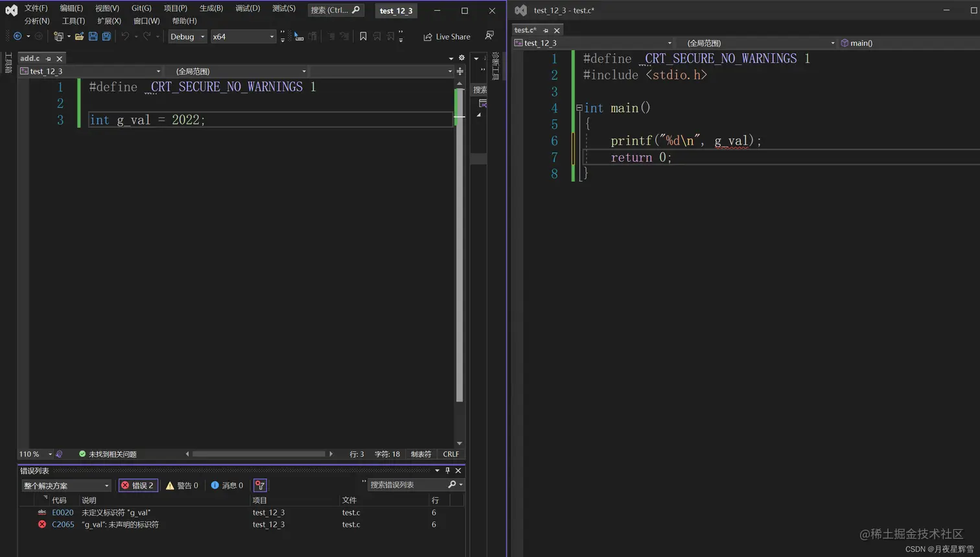Open the test_12_3 project dropdown in add.c
The height and width of the screenshot is (557, 980).
90,71
